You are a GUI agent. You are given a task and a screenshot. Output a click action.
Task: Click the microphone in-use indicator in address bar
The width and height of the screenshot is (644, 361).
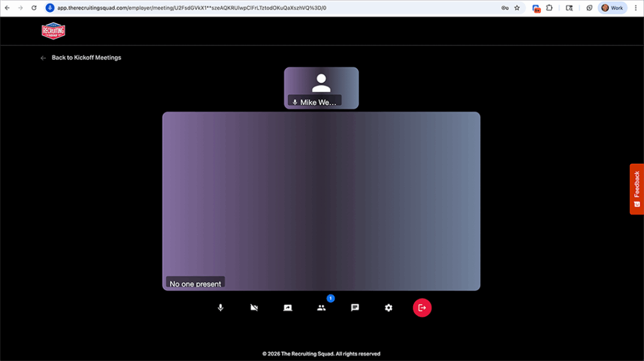click(x=50, y=8)
